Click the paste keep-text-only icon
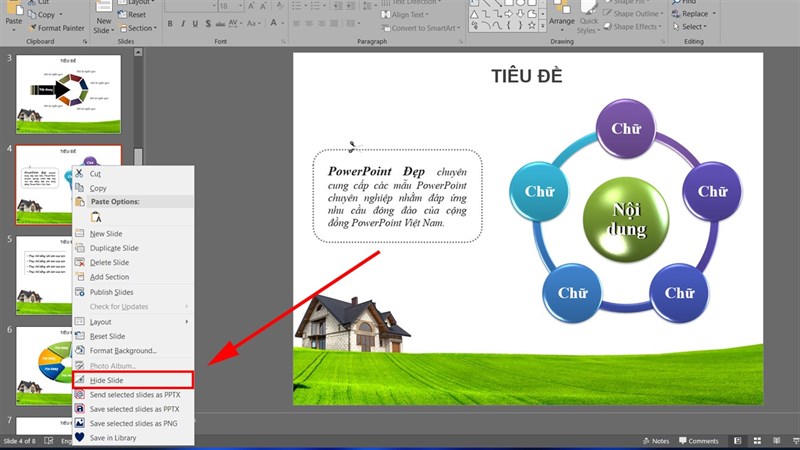Screen dimensions: 800x450 click(x=96, y=217)
